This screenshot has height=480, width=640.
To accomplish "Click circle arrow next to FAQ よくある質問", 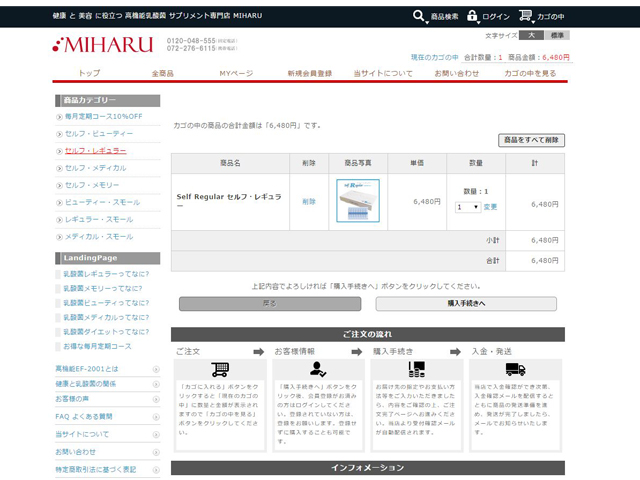I will [156, 417].
